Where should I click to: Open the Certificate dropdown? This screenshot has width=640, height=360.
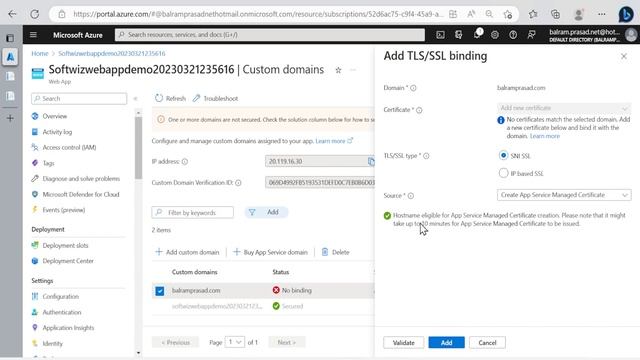564,108
